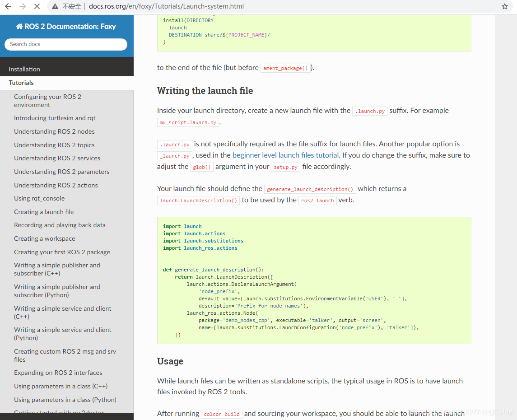This screenshot has width=517, height=420.
Task: Click the Writing the launch file heading
Action: pos(205,91)
